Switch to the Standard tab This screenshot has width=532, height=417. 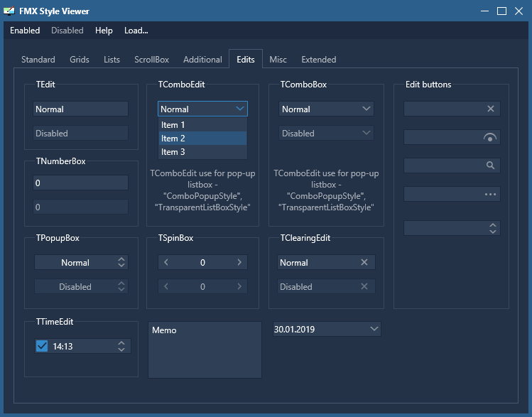tap(38, 60)
